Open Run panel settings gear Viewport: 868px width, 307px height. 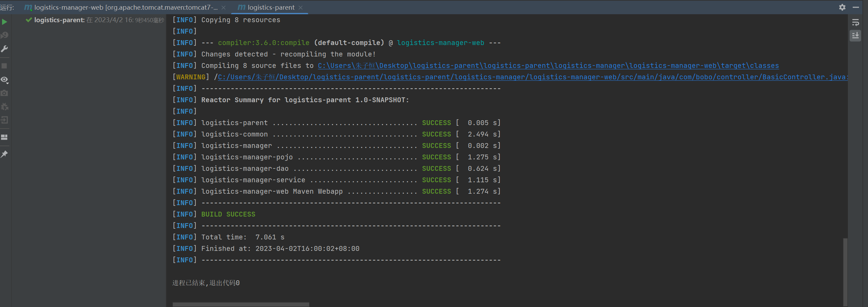tap(842, 7)
